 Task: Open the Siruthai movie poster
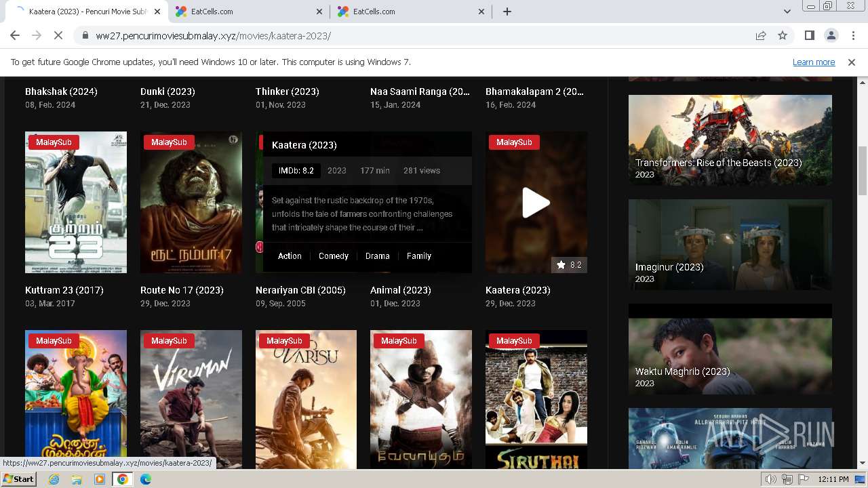536,399
